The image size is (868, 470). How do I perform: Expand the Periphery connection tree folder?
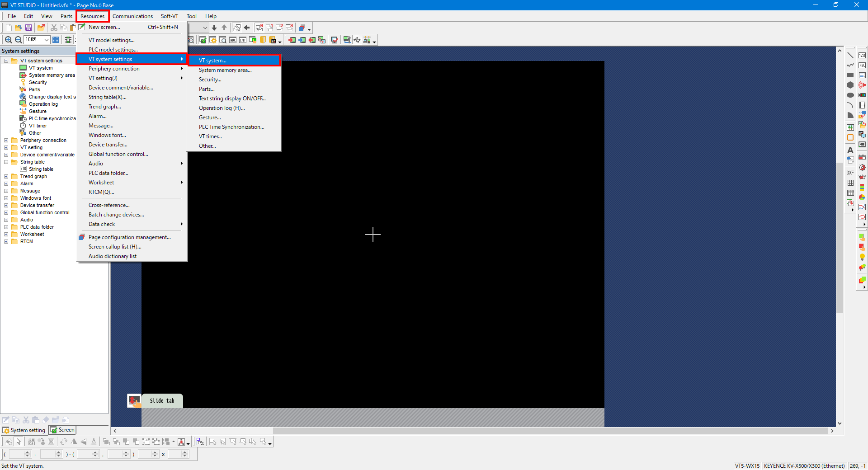(6, 140)
